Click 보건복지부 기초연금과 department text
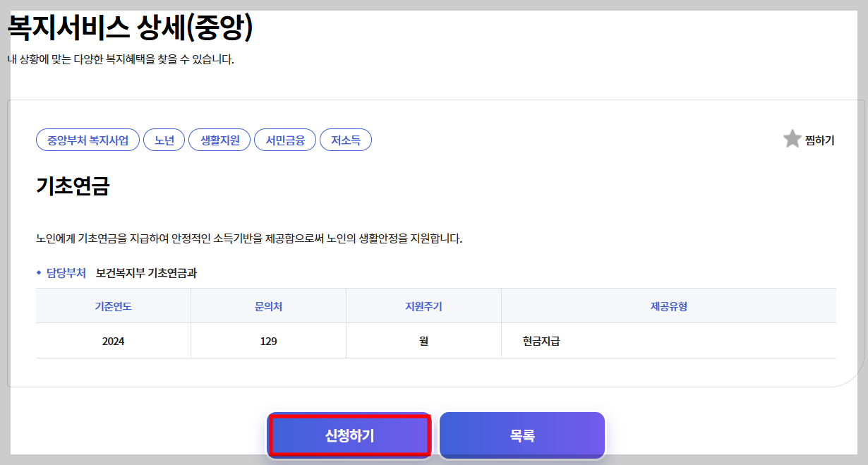The image size is (868, 465). [146, 273]
